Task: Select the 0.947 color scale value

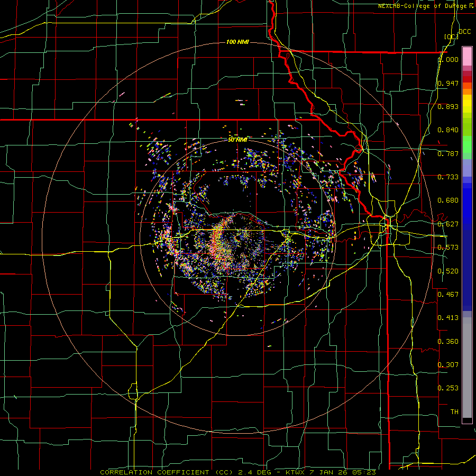Action: point(448,83)
